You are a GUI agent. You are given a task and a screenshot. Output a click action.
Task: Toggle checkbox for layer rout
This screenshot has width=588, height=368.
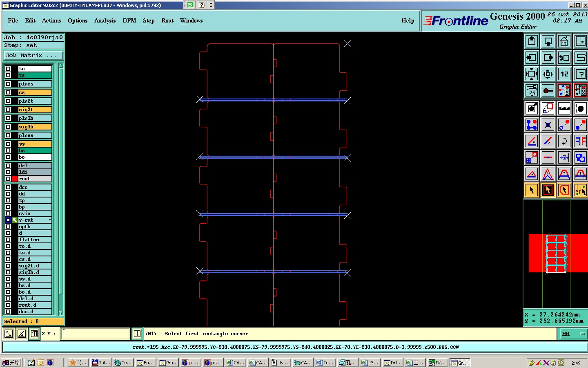pos(8,179)
